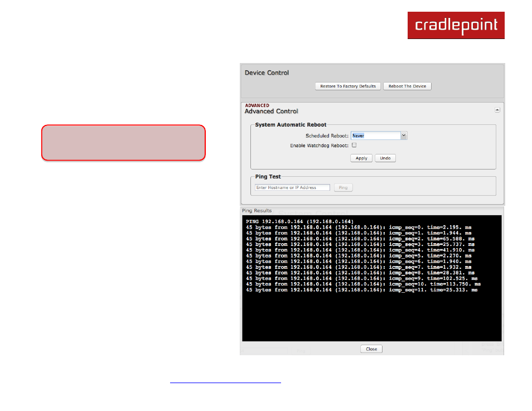Screen dimensions: 532x411
Task: Collapse the Advanced Control panel arrow
Action: [x=497, y=110]
